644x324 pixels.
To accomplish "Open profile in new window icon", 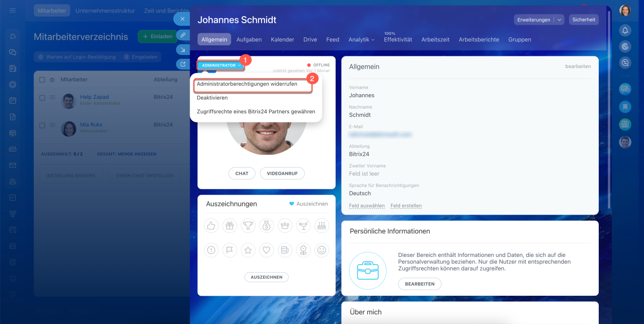I will [183, 64].
